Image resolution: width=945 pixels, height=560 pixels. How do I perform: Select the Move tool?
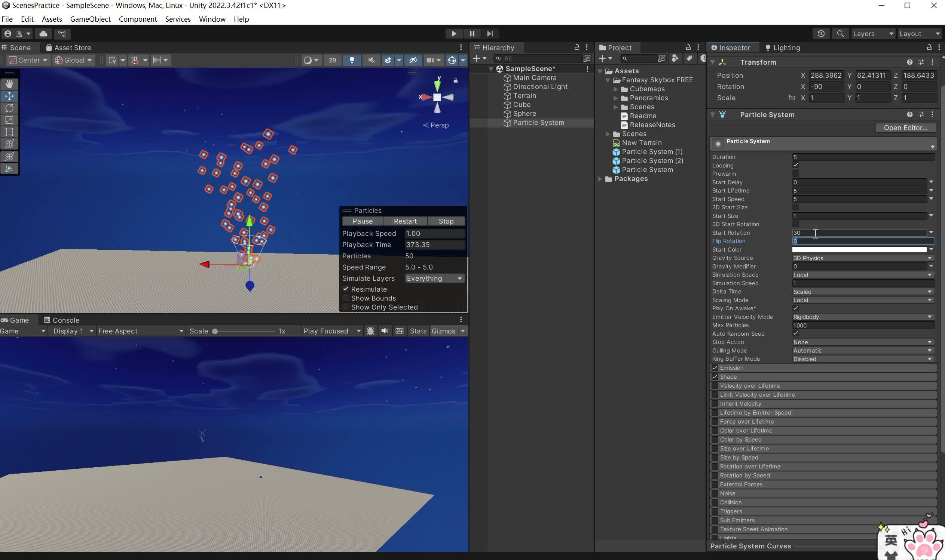coord(9,96)
